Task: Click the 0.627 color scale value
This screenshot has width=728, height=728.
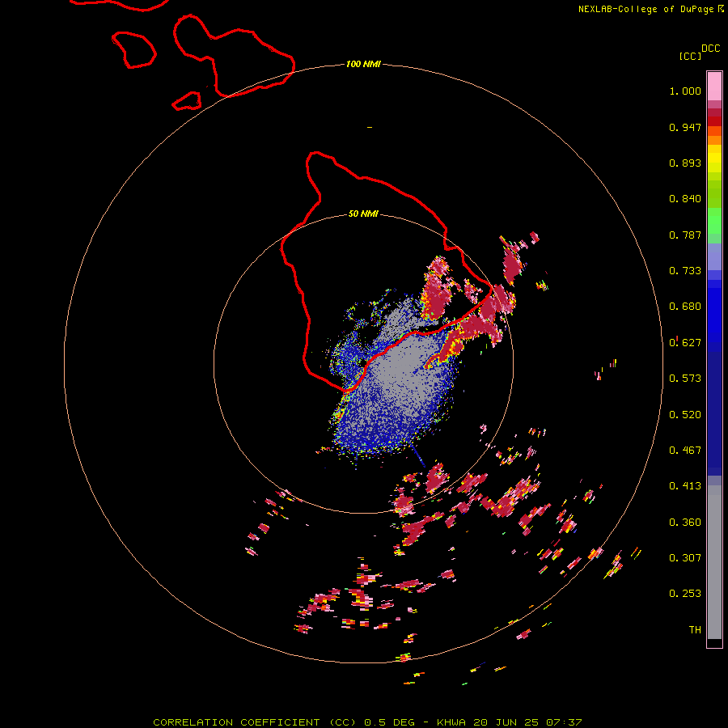Action: pyautogui.click(x=685, y=343)
